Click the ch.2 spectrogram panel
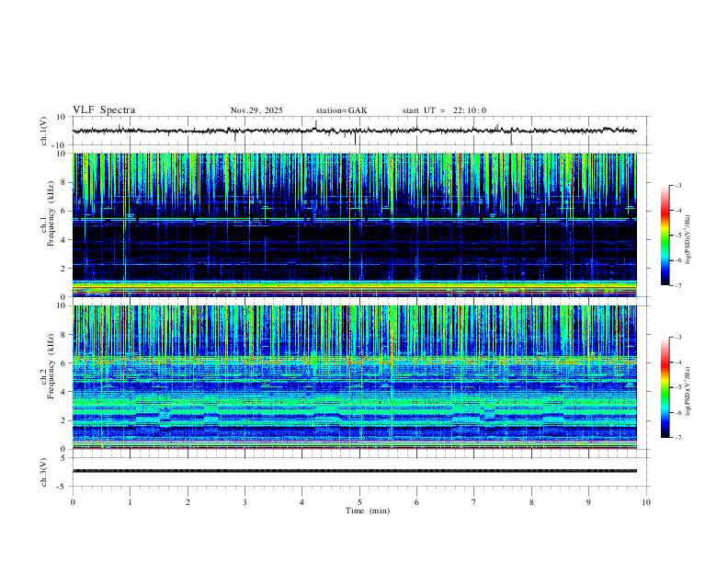Image resolution: width=728 pixels, height=563 pixels. tap(354, 377)
